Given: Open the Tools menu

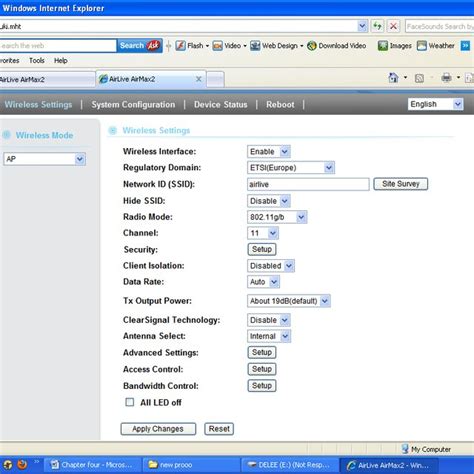Looking at the screenshot, I should (37, 61).
